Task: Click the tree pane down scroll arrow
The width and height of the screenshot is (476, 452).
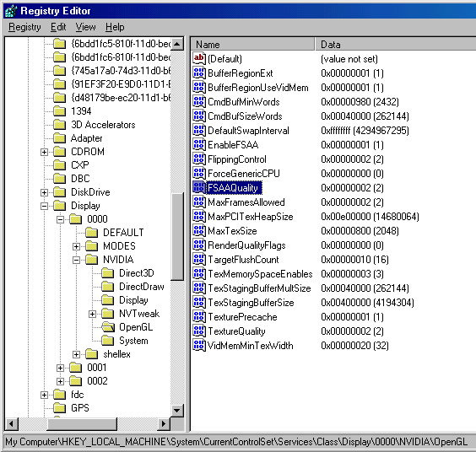Action: coord(176,411)
